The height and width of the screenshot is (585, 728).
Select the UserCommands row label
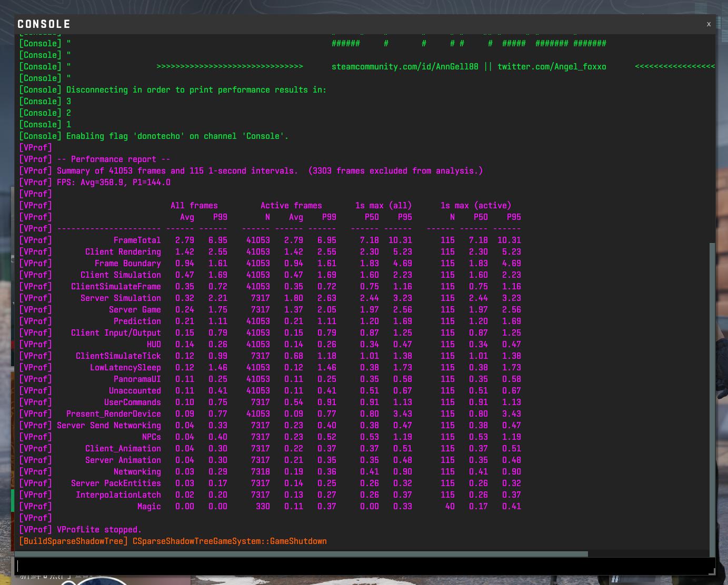tap(132, 402)
